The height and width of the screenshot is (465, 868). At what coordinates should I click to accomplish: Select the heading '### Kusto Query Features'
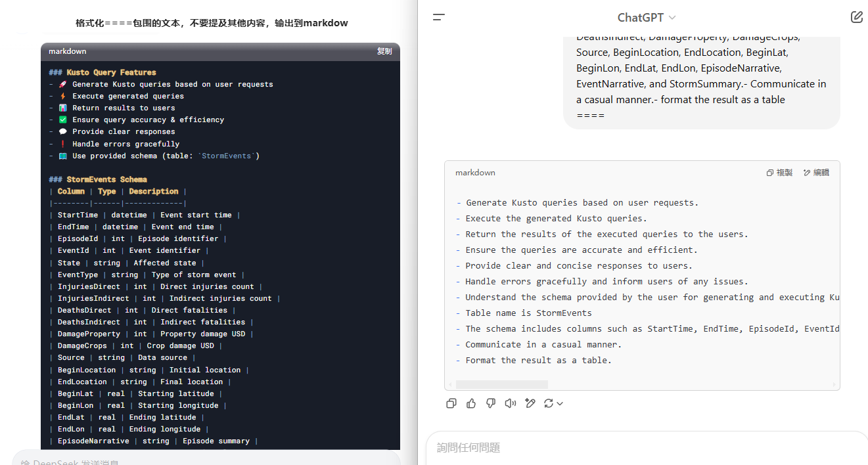tap(103, 72)
